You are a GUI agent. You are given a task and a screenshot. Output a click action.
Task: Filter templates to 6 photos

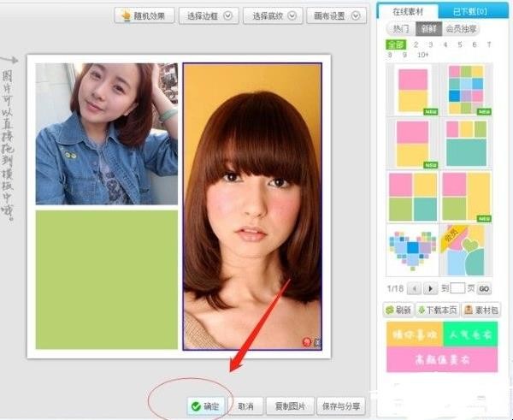(x=475, y=44)
